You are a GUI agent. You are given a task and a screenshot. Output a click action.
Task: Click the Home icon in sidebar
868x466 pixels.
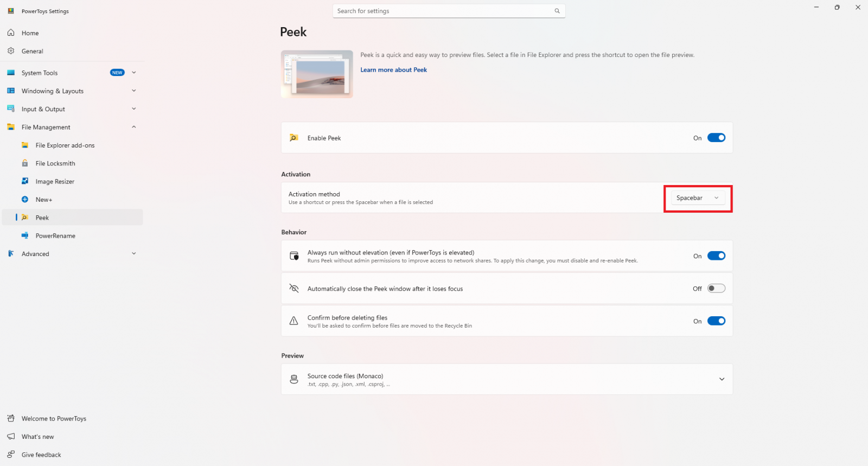pyautogui.click(x=11, y=33)
